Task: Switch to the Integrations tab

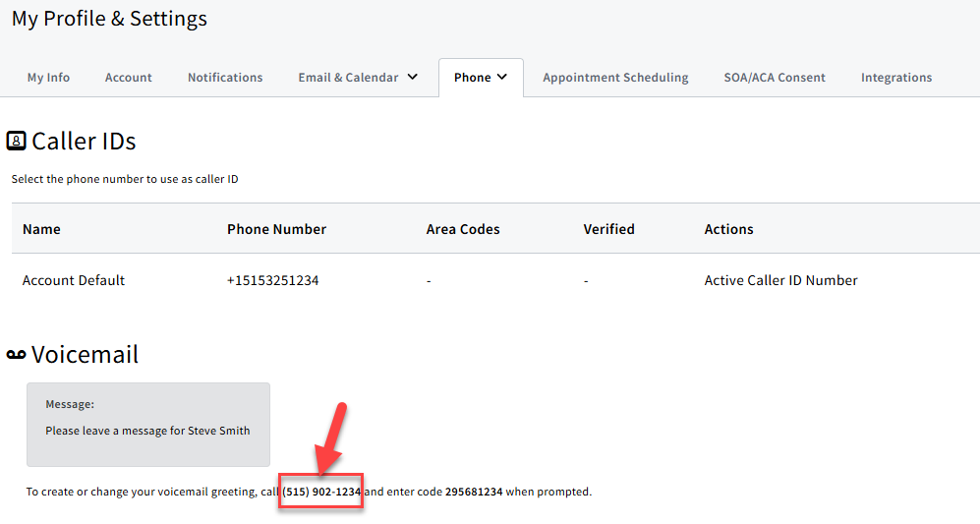Action: tap(896, 78)
